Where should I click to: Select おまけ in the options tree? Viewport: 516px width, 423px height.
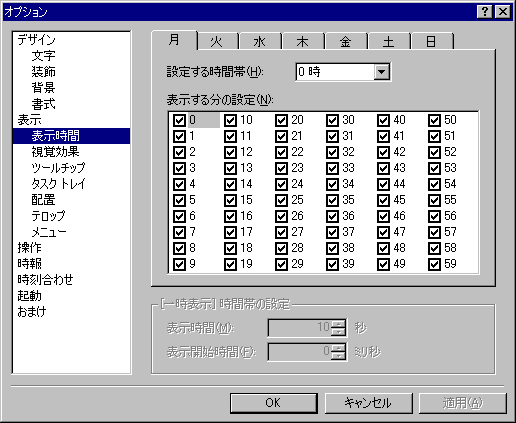coord(32,312)
